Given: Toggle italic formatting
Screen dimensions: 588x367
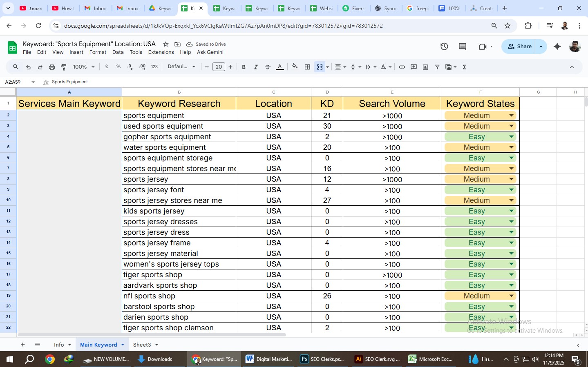Looking at the screenshot, I should pyautogui.click(x=255, y=67).
